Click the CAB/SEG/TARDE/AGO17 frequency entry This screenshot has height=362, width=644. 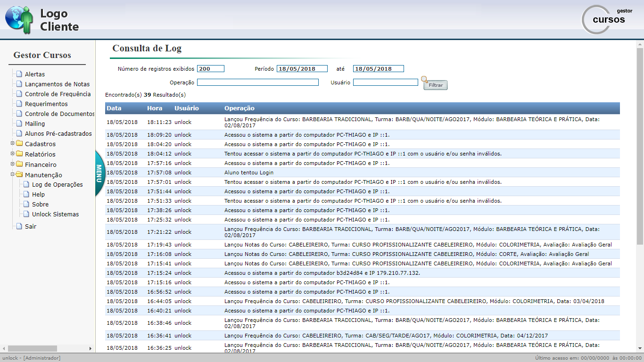[x=386, y=336]
